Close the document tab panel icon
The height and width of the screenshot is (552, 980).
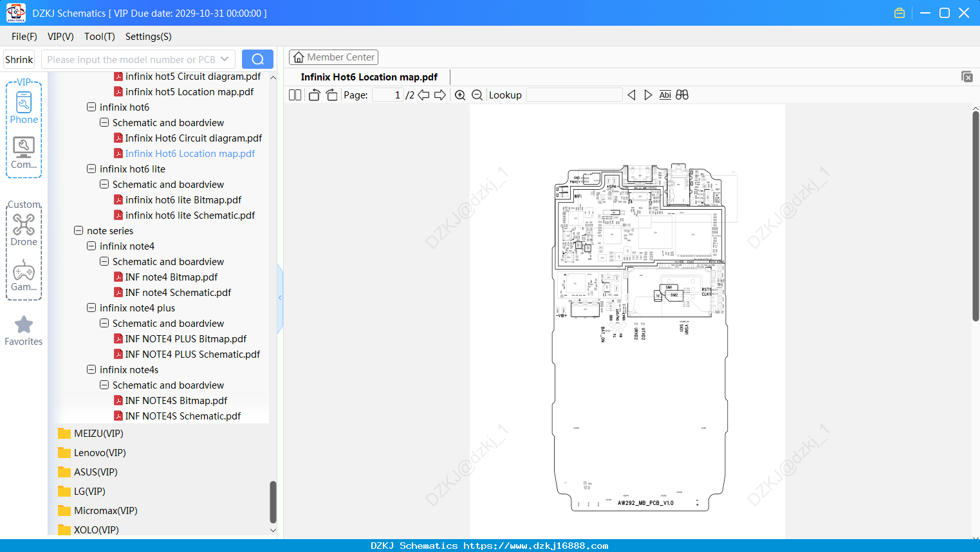click(x=966, y=77)
